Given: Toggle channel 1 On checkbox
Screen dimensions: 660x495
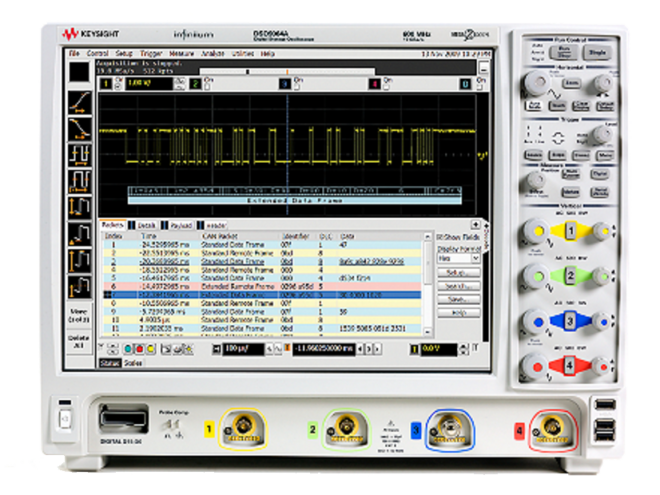Looking at the screenshot, I should point(119,86).
